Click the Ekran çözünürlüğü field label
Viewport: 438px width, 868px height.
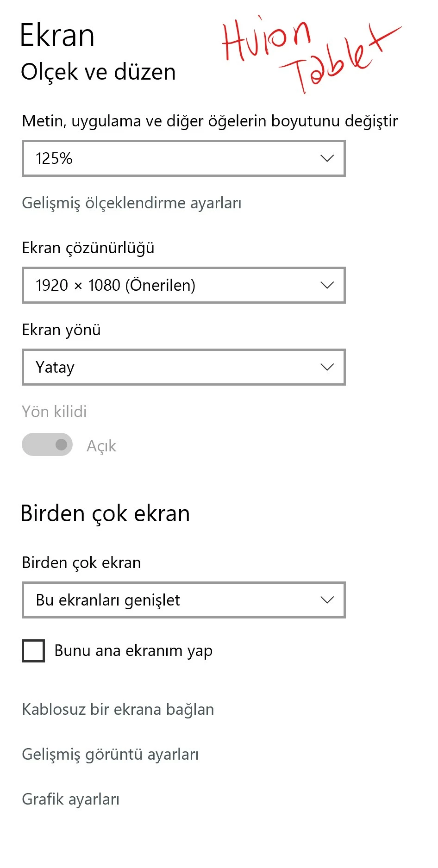88,248
